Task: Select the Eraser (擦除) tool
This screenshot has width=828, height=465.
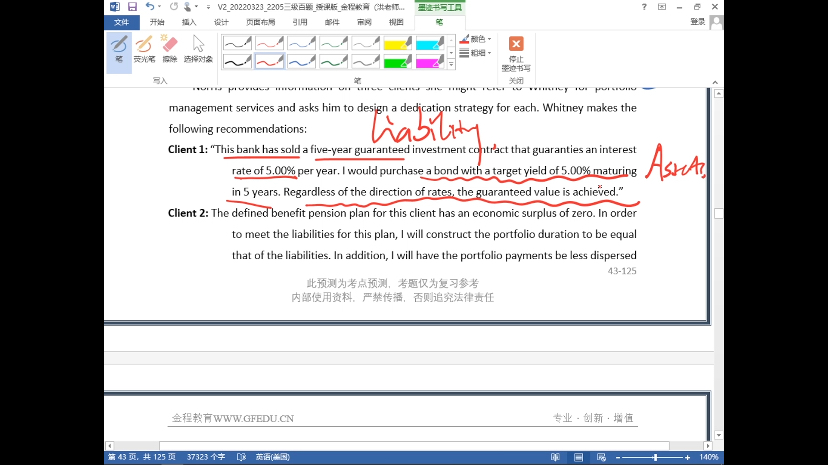Action: (170, 50)
